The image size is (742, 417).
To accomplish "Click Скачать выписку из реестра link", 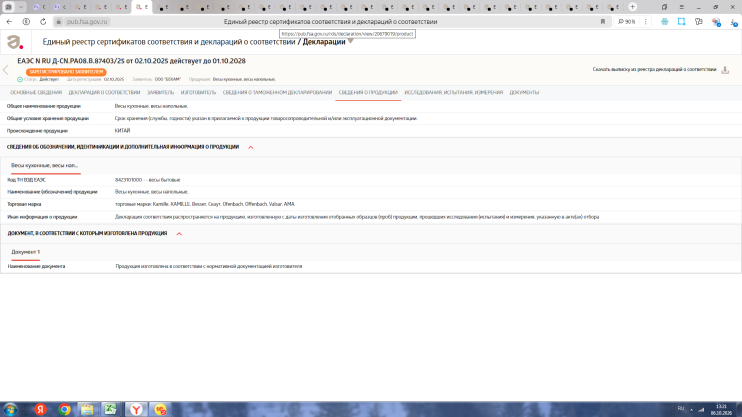I will (654, 70).
